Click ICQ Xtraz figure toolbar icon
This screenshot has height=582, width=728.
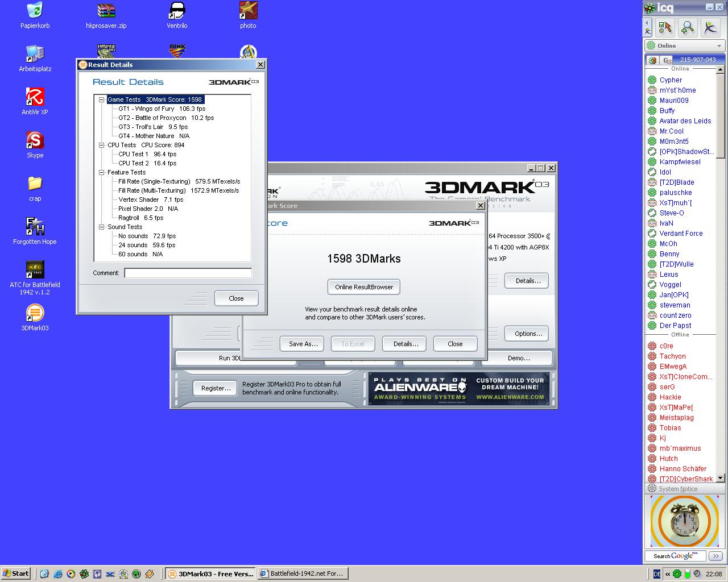pos(710,27)
